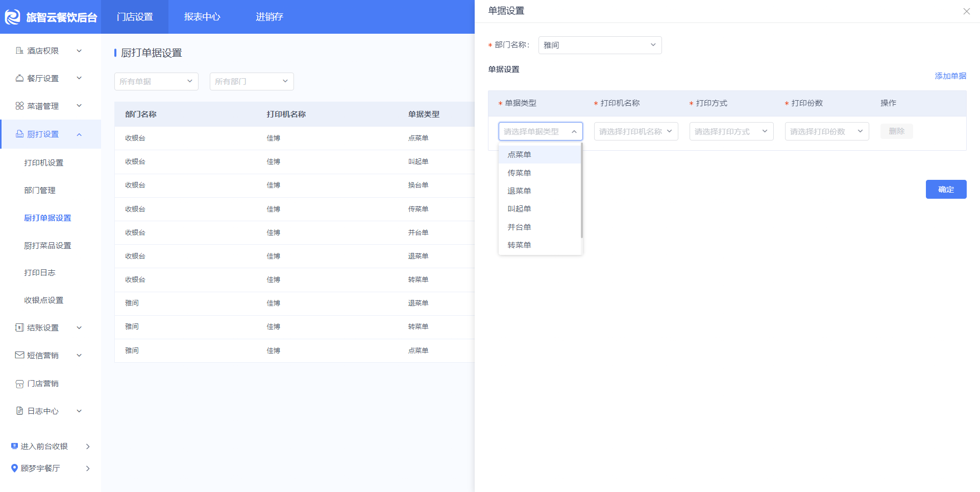The height and width of the screenshot is (492, 980).
Task: Switch to the 门店设置 tab
Action: point(135,17)
